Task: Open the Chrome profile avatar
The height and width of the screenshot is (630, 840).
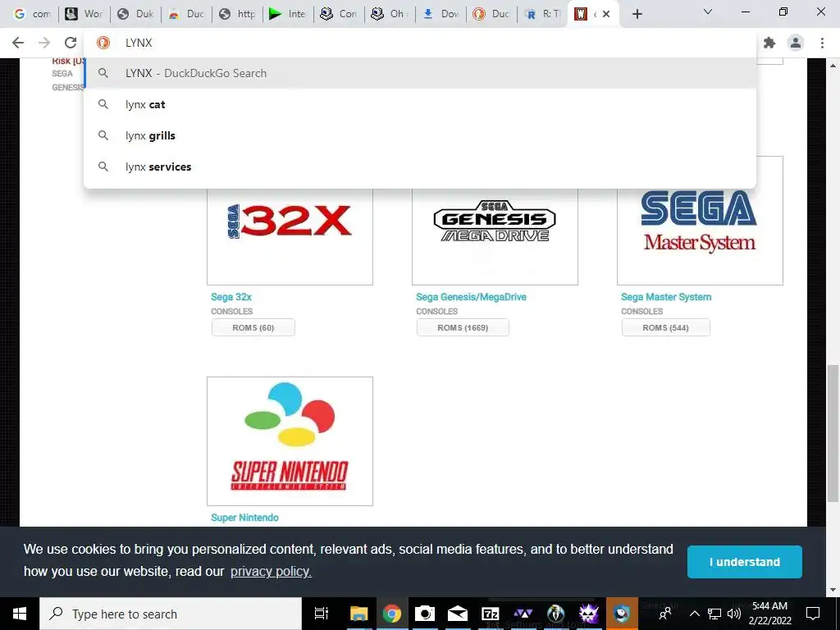Action: [x=796, y=43]
